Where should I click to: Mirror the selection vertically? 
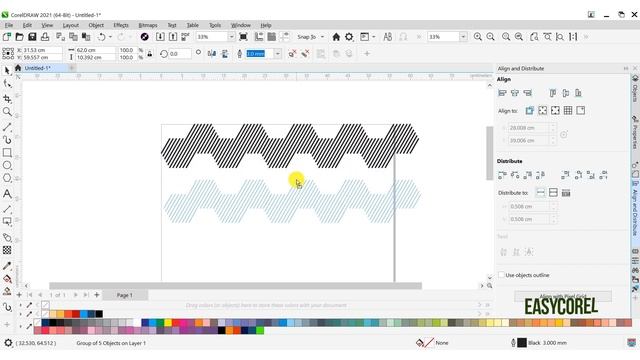(224, 53)
